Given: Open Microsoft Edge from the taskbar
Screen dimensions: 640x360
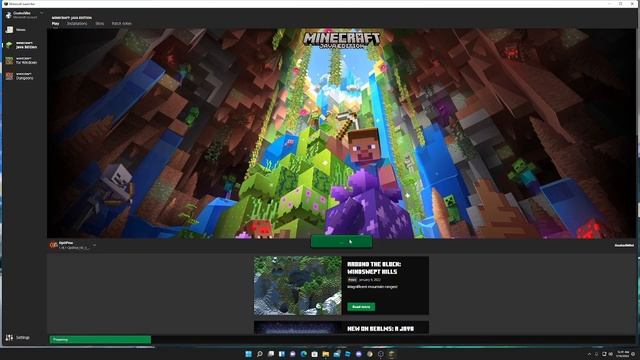Looking at the screenshot, I should 304,354.
